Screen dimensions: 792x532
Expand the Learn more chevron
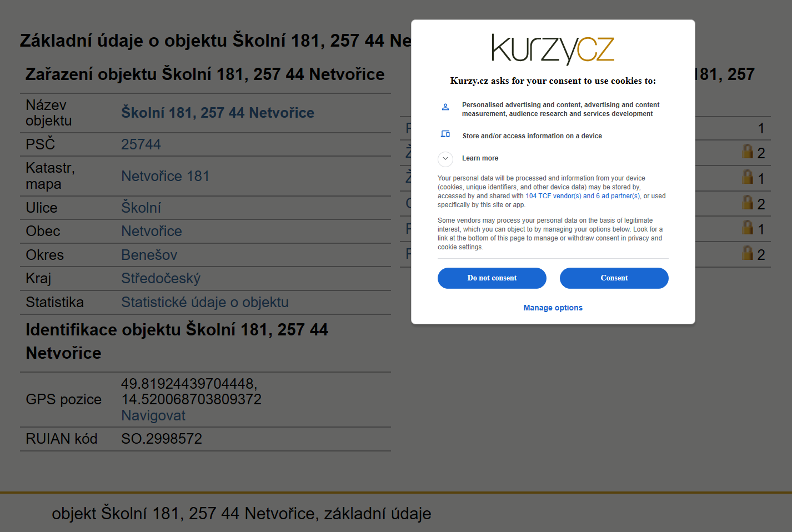point(445,159)
